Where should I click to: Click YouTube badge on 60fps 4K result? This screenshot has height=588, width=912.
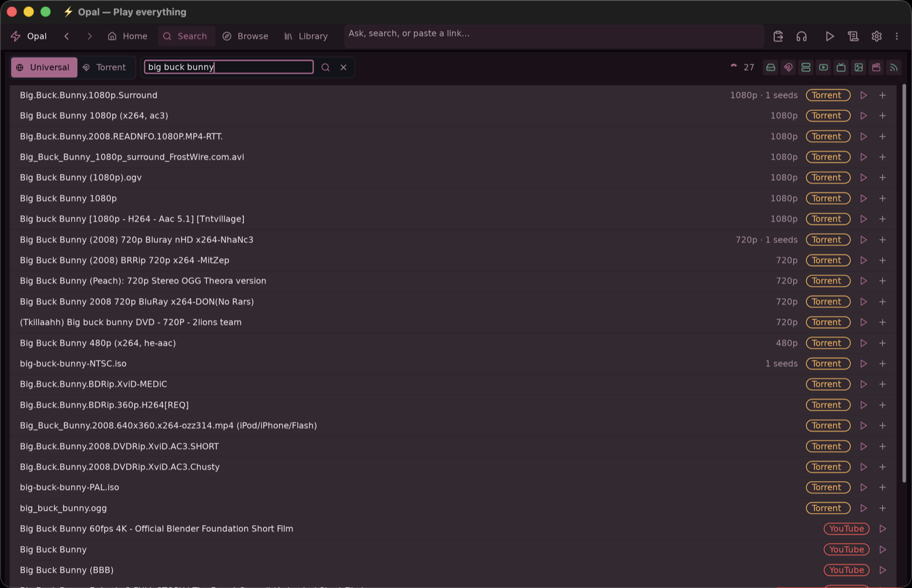(x=846, y=529)
